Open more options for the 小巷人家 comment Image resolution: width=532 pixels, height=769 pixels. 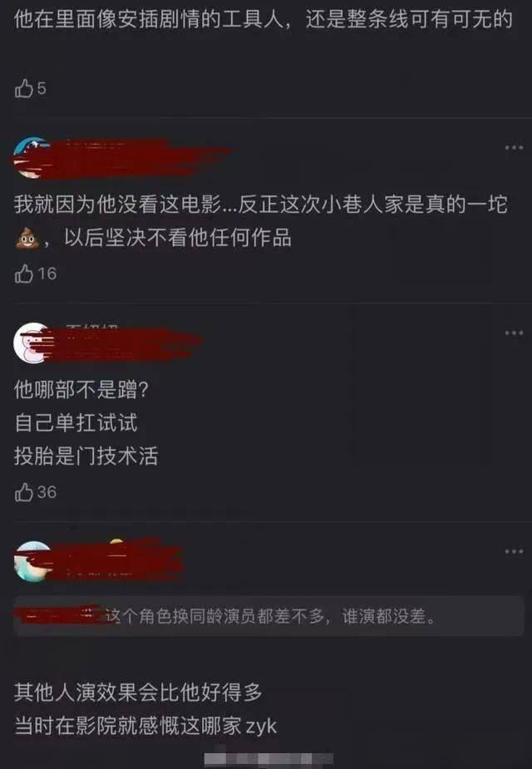514,148
